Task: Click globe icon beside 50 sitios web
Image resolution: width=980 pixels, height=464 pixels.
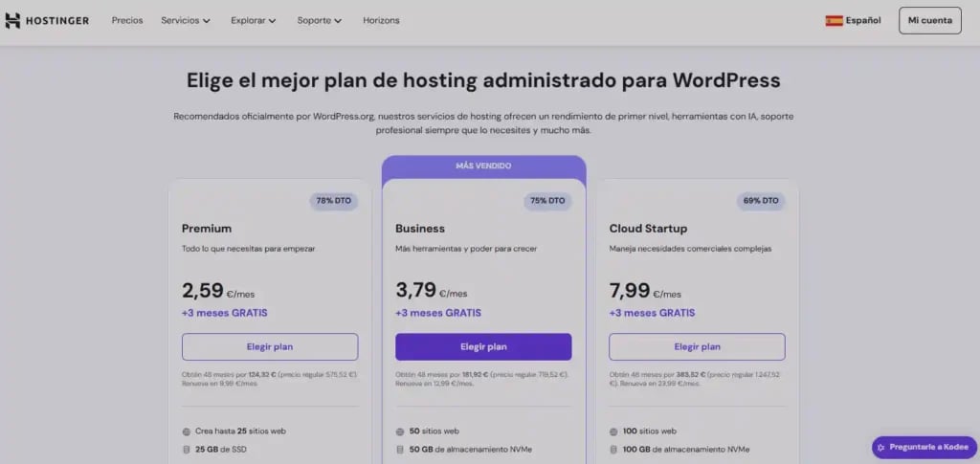Action: click(x=400, y=431)
